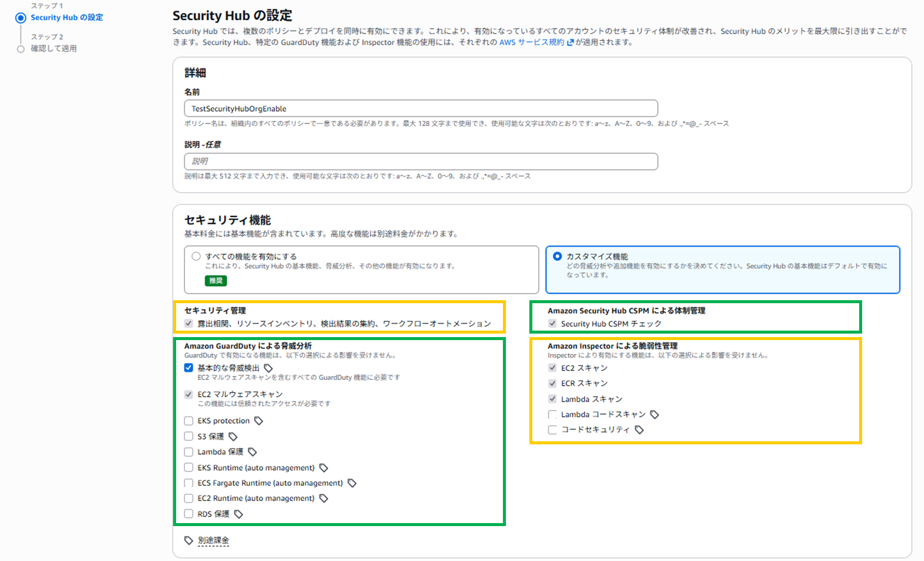Click the tag icon beside ECS Fargate Runtime
The width and height of the screenshot is (924, 561).
(352, 483)
